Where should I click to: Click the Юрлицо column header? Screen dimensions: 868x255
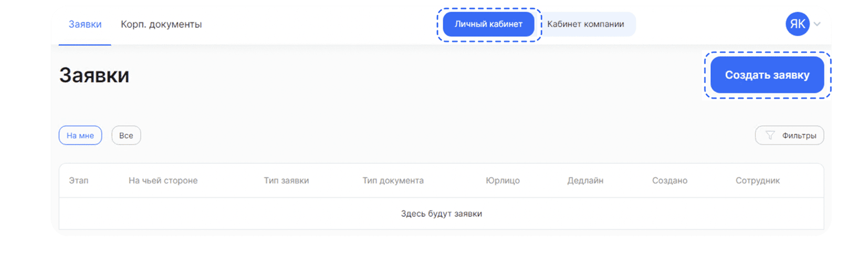(503, 180)
